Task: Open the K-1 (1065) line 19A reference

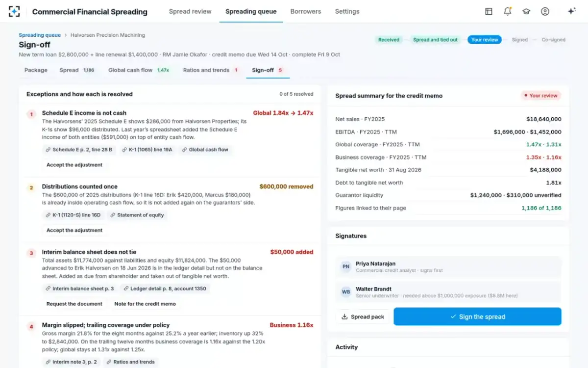Action: coord(147,150)
